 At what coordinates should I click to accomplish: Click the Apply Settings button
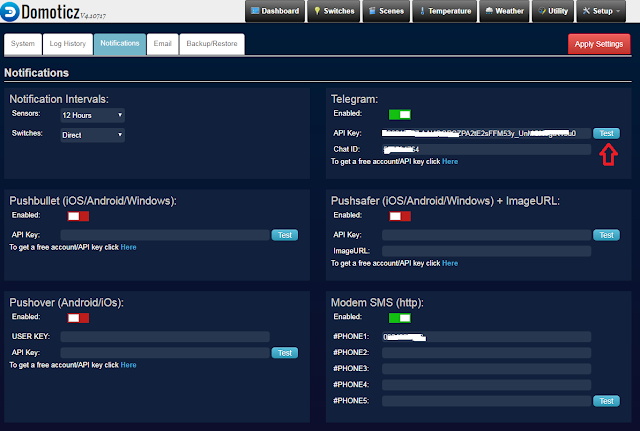599,44
